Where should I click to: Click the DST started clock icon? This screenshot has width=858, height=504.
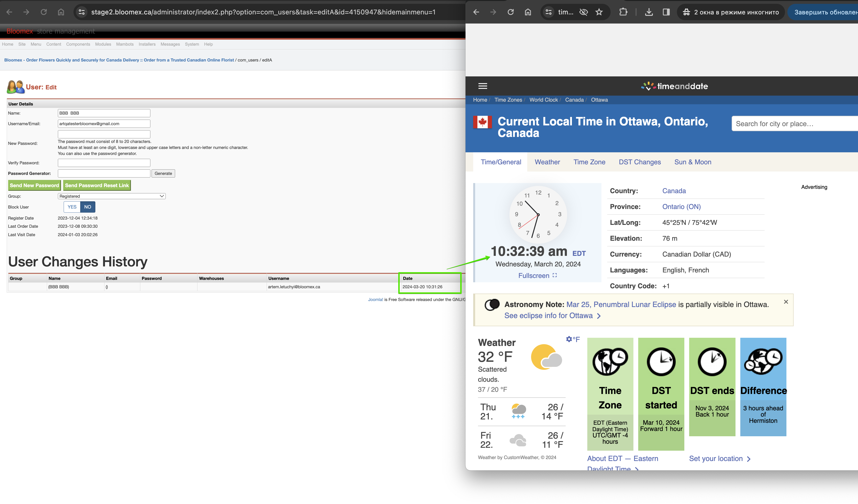click(x=661, y=361)
